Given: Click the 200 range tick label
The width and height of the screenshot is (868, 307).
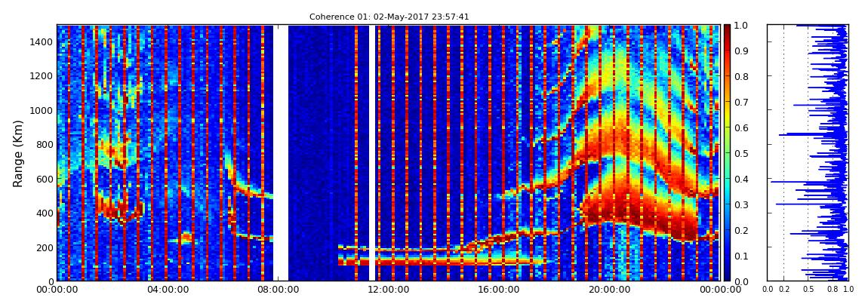Looking at the screenshot, I should (x=44, y=247).
